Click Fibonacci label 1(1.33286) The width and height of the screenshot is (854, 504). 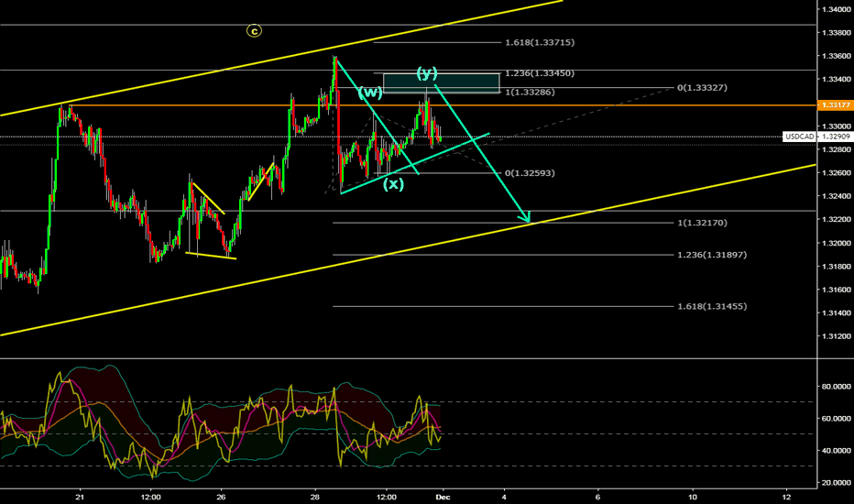tap(530, 92)
